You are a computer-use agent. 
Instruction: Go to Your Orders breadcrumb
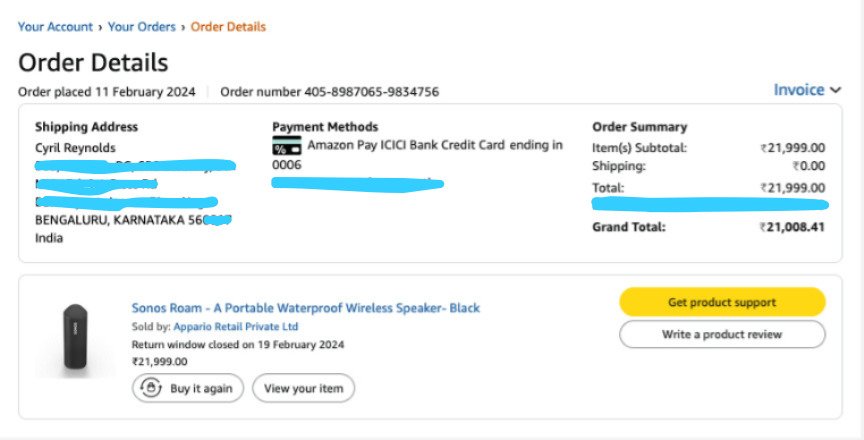[142, 26]
